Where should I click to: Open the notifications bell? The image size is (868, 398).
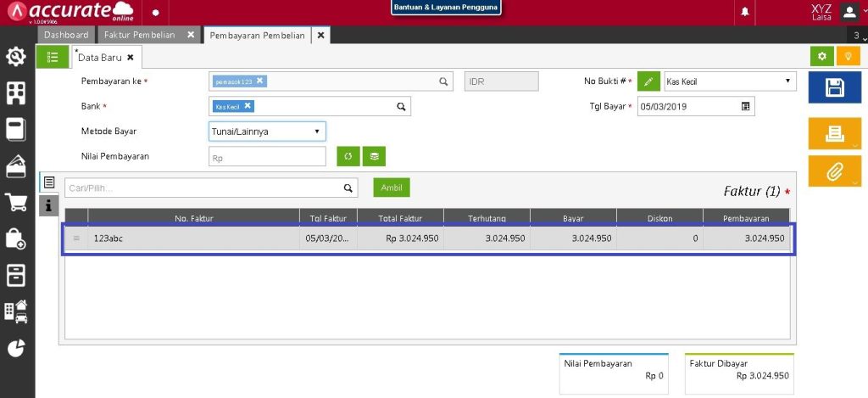[x=744, y=12]
